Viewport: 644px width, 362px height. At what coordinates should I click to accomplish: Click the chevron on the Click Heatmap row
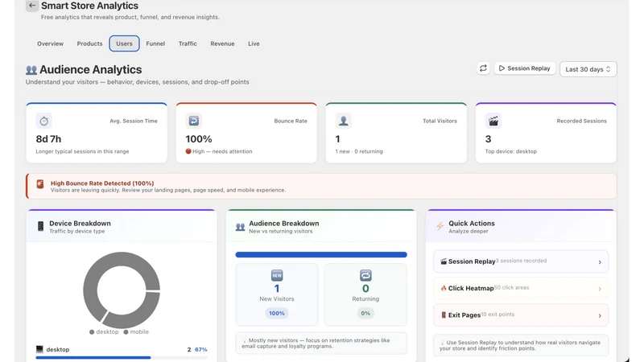point(600,289)
